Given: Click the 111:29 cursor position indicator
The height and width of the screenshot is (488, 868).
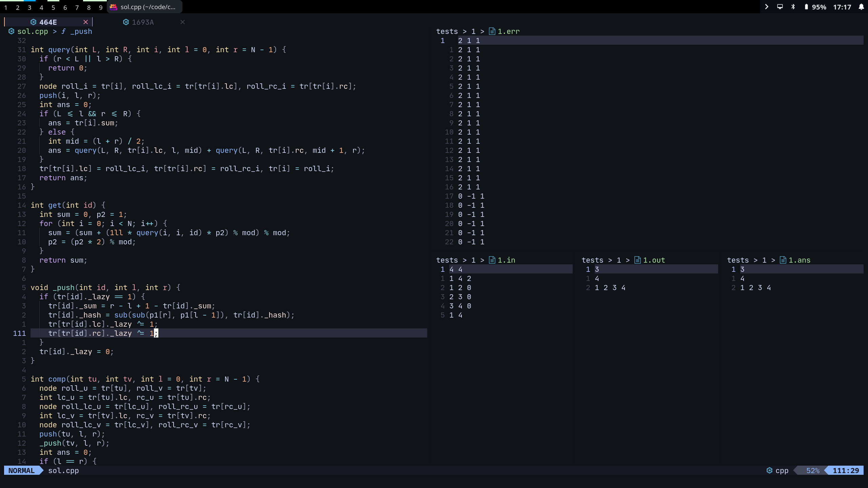Looking at the screenshot, I should (x=846, y=470).
